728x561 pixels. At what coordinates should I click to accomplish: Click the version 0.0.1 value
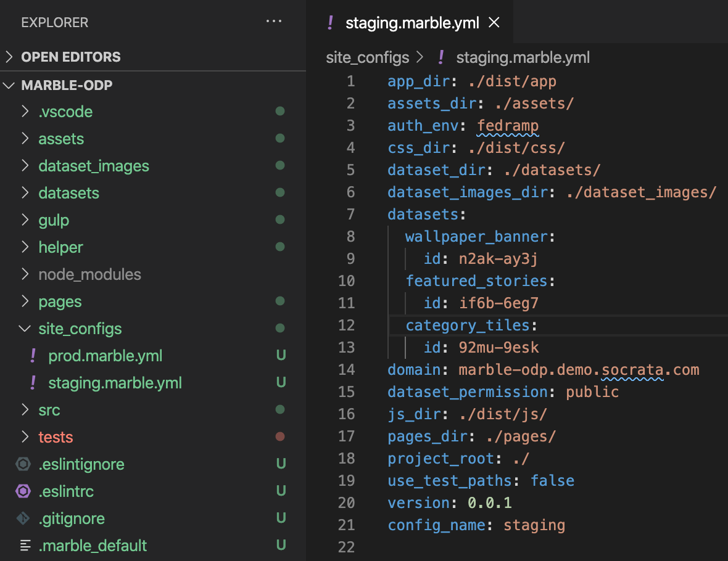click(x=489, y=503)
